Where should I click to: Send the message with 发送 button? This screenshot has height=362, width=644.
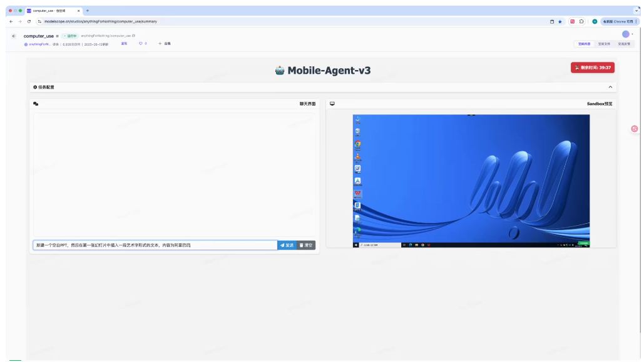tap(287, 245)
